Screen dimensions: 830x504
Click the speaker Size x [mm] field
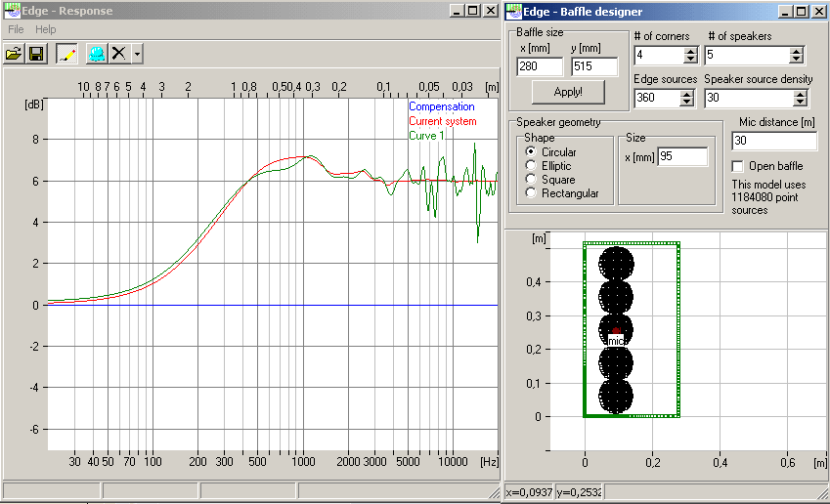(682, 156)
